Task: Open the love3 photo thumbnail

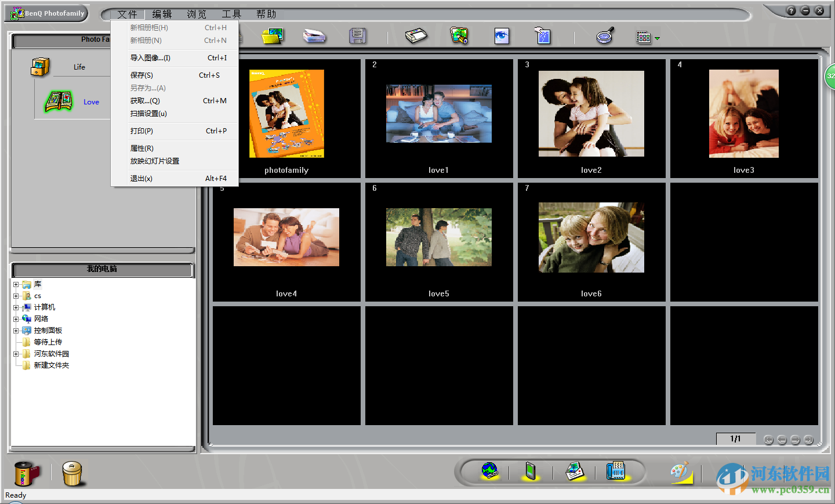Action: (x=743, y=114)
